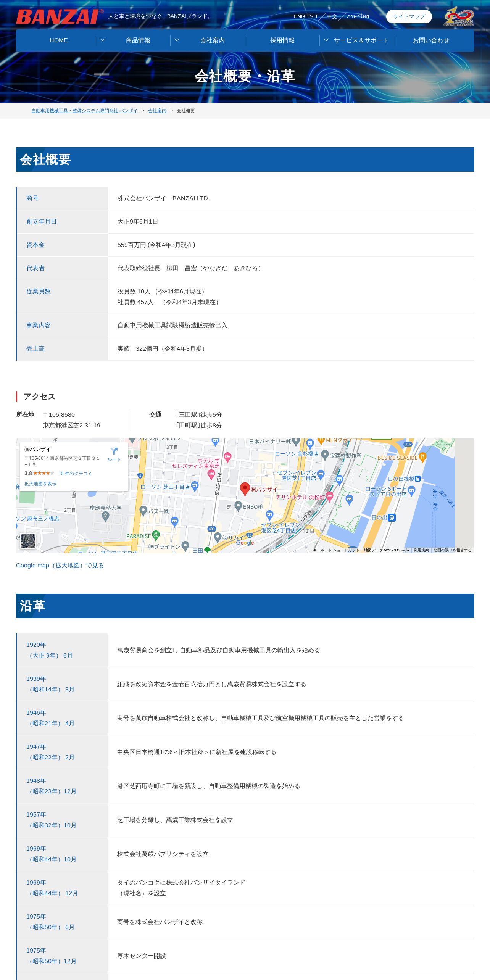
Task: Select the 厚木センター開設 history entry
Action: point(142,956)
